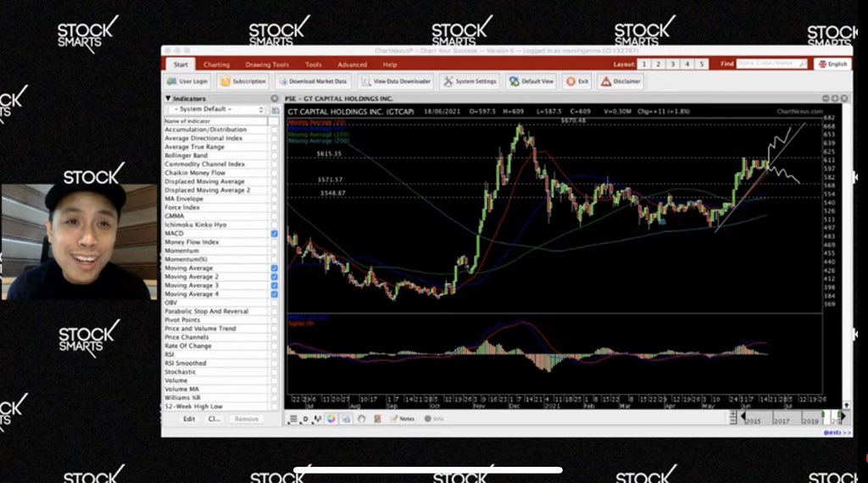This screenshot has width=868, height=483.
Task: Open User Login
Action: click(x=187, y=81)
